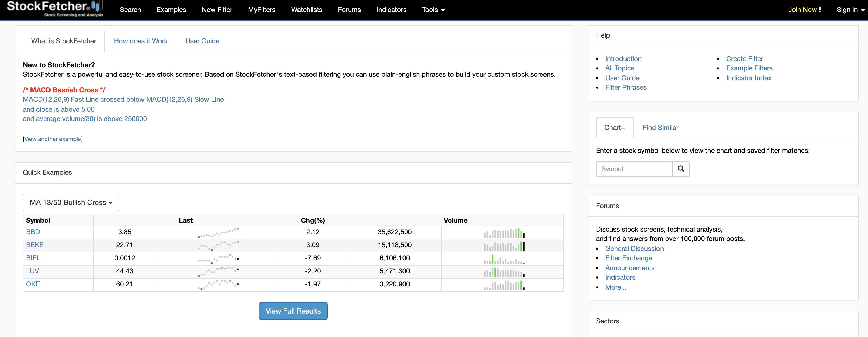Switch to the Find Similar tab
The width and height of the screenshot is (868, 337).
pyautogui.click(x=660, y=128)
